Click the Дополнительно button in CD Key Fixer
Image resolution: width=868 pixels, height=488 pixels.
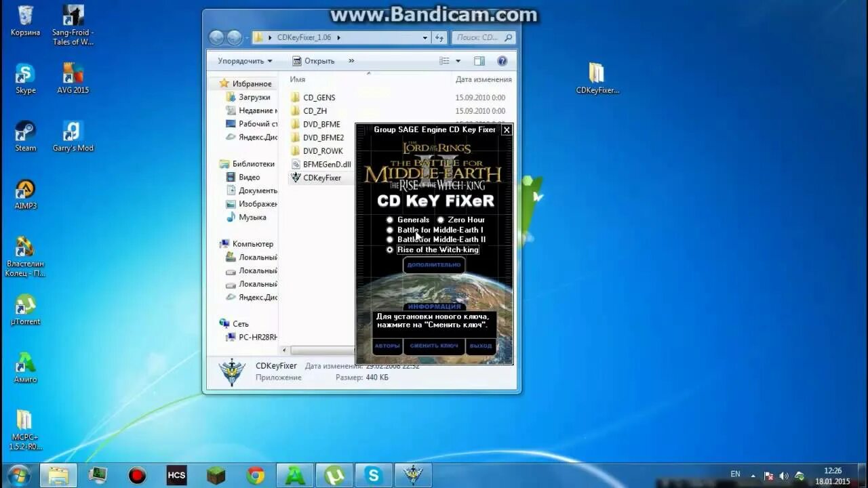click(434, 265)
